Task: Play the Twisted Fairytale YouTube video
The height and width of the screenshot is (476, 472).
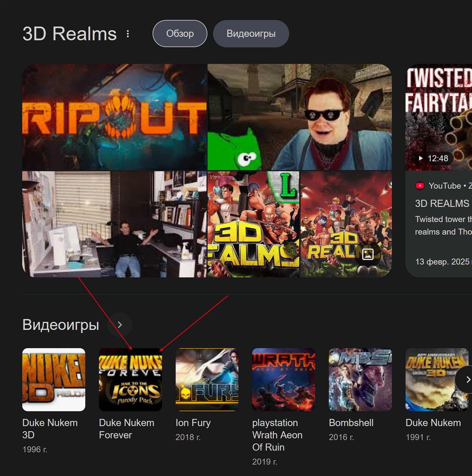Action: (439, 117)
